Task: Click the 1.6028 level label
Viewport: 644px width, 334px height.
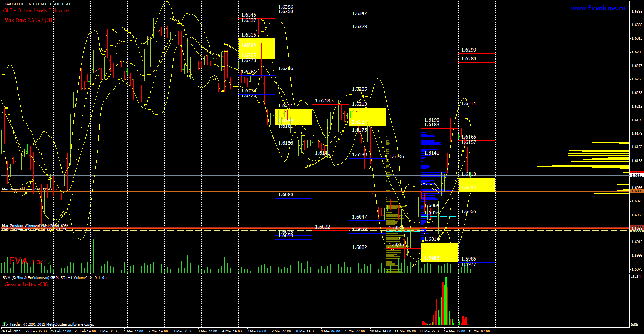Action: 359,230
